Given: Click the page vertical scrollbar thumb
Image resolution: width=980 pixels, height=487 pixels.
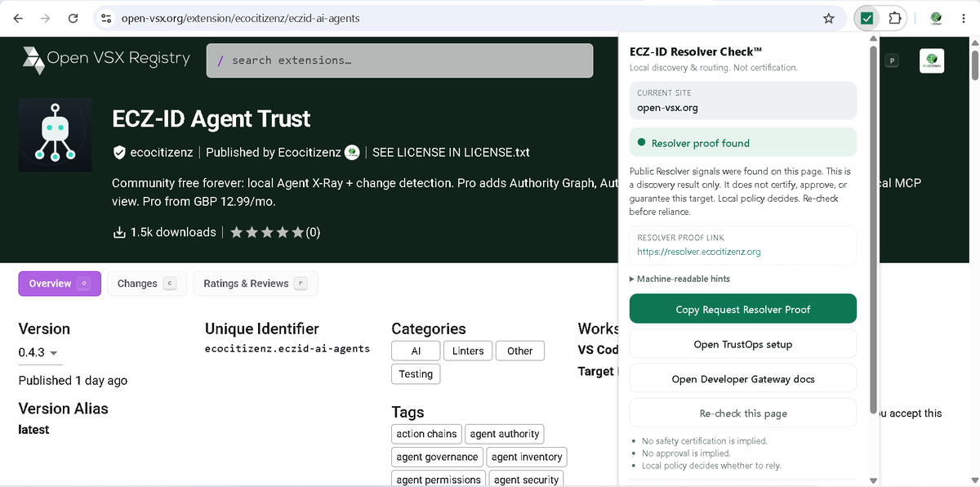Looking at the screenshot, I should (973, 64).
